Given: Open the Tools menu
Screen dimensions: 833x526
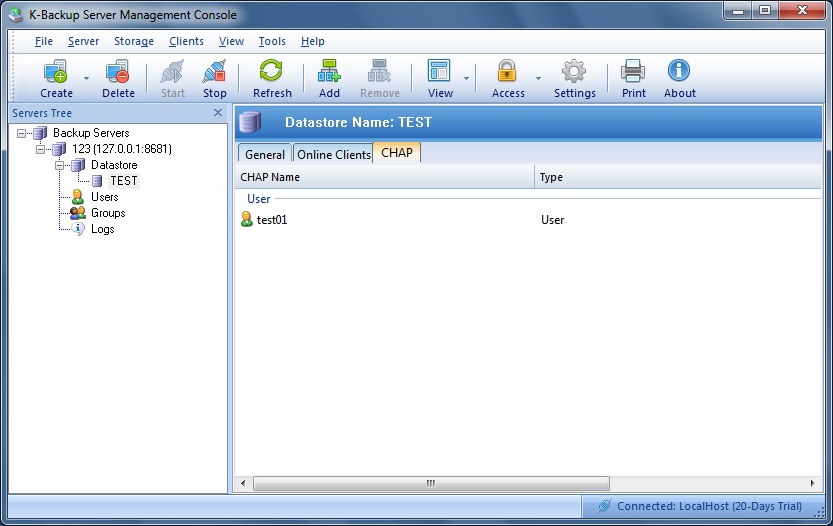Looking at the screenshot, I should pyautogui.click(x=272, y=41).
